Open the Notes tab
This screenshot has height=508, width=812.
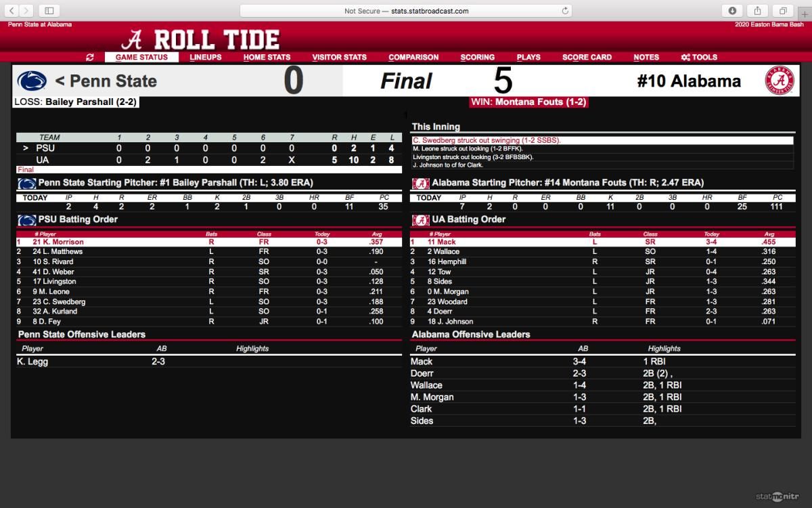point(646,58)
